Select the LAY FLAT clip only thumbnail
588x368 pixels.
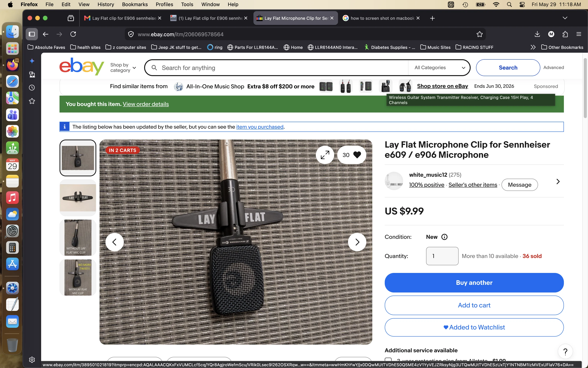(78, 198)
